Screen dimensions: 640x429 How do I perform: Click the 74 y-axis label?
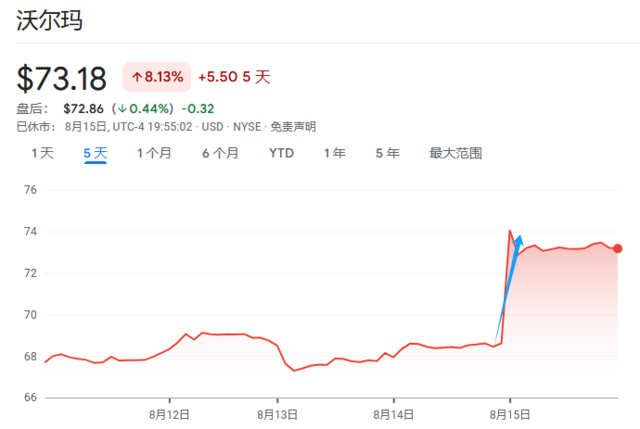pyautogui.click(x=30, y=231)
